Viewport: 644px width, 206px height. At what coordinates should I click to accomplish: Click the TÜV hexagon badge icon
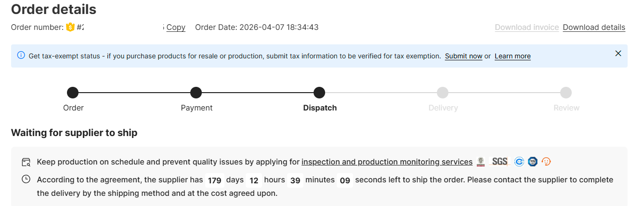pyautogui.click(x=532, y=162)
